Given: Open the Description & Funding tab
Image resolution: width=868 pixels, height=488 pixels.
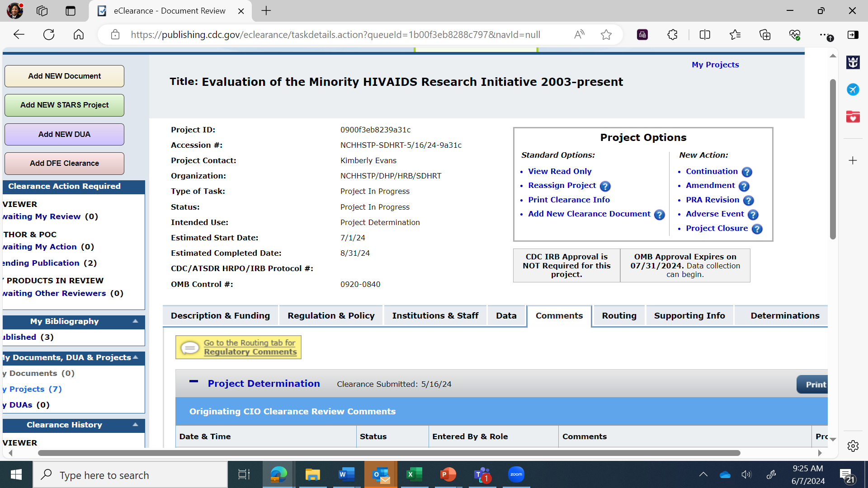Looking at the screenshot, I should click(220, 316).
